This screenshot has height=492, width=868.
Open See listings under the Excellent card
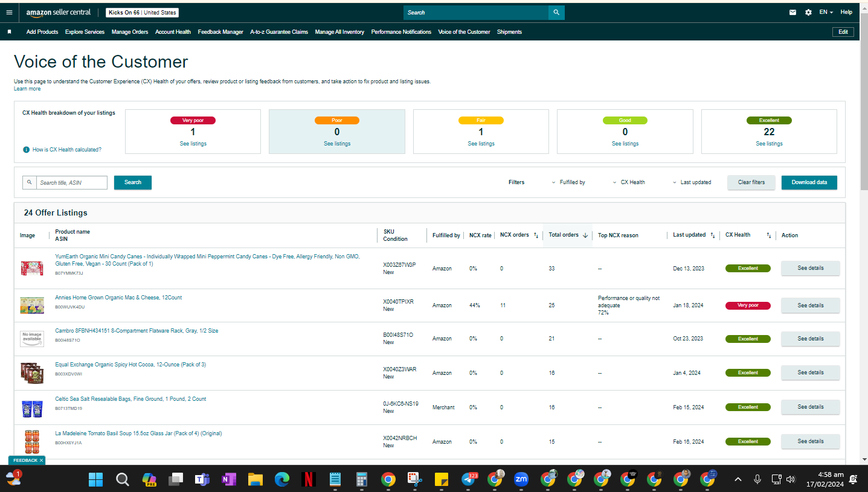[x=769, y=144]
